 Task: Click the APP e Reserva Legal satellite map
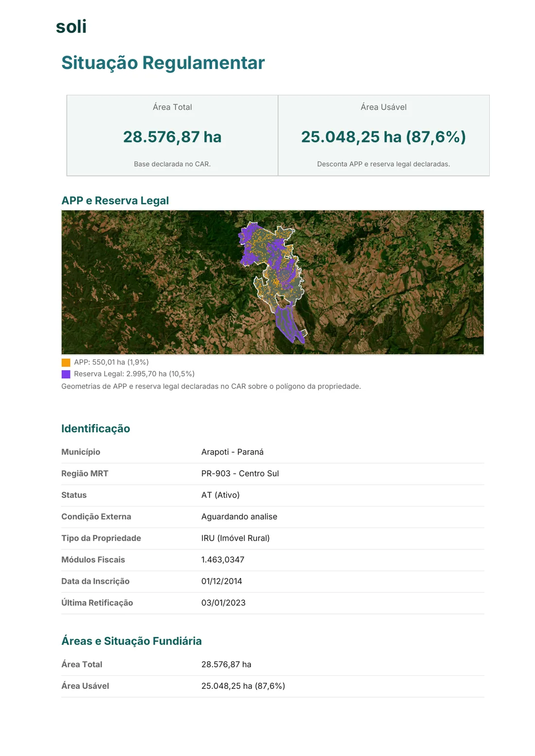pyautogui.click(x=272, y=282)
